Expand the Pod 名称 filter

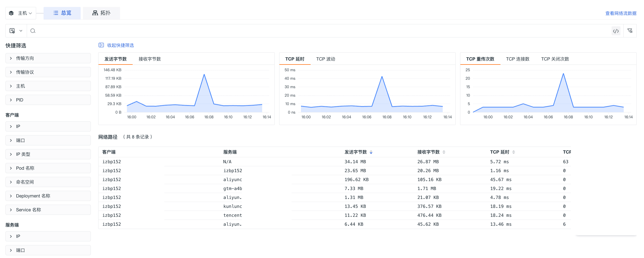pos(48,168)
